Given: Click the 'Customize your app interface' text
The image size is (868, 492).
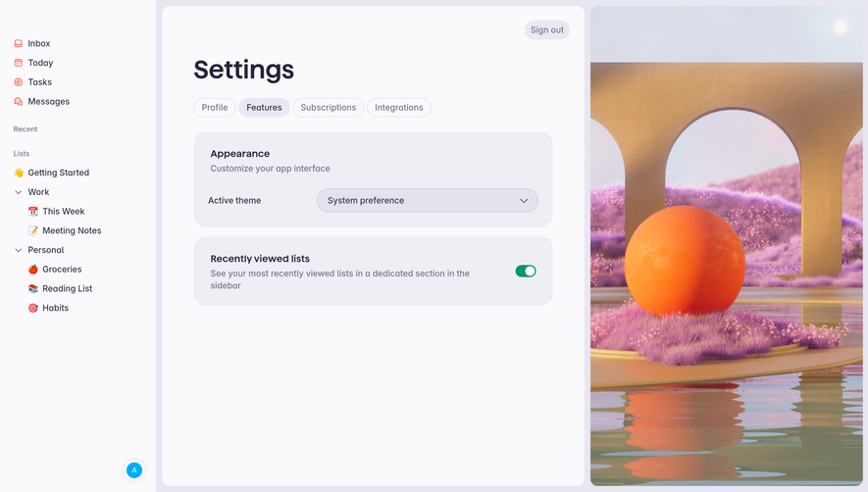Looking at the screenshot, I should click(270, 169).
